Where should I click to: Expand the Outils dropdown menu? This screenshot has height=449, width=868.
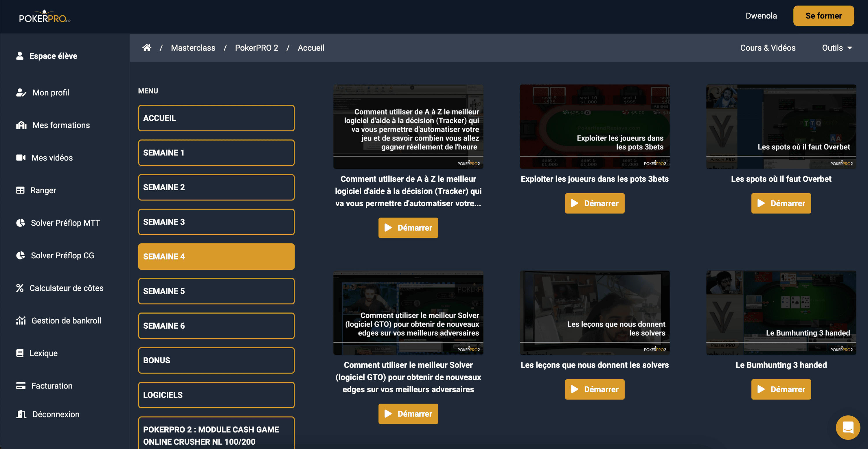837,48
